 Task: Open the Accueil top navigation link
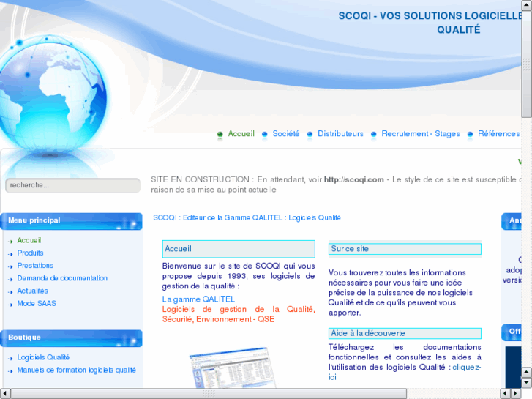(241, 134)
